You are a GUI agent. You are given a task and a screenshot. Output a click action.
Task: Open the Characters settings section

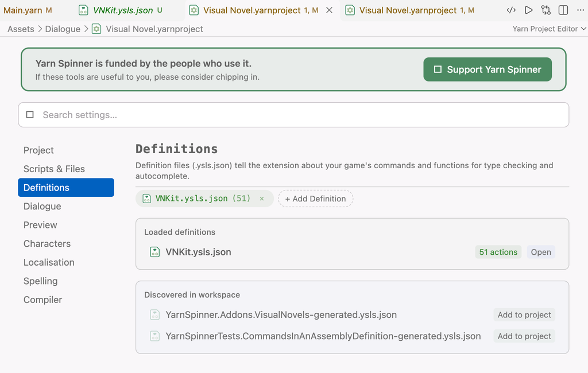coord(66,244)
